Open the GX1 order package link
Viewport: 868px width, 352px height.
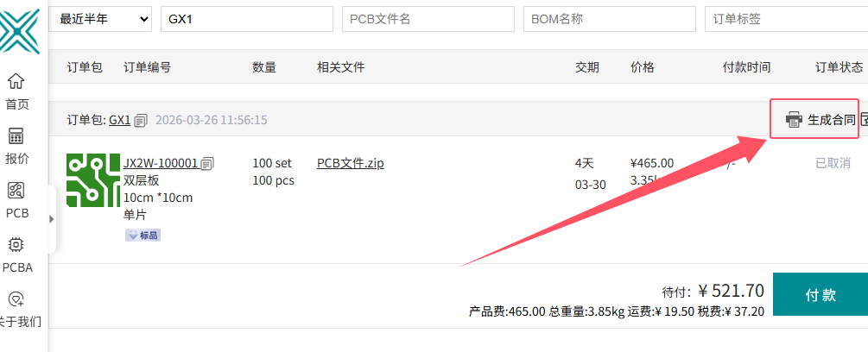119,120
